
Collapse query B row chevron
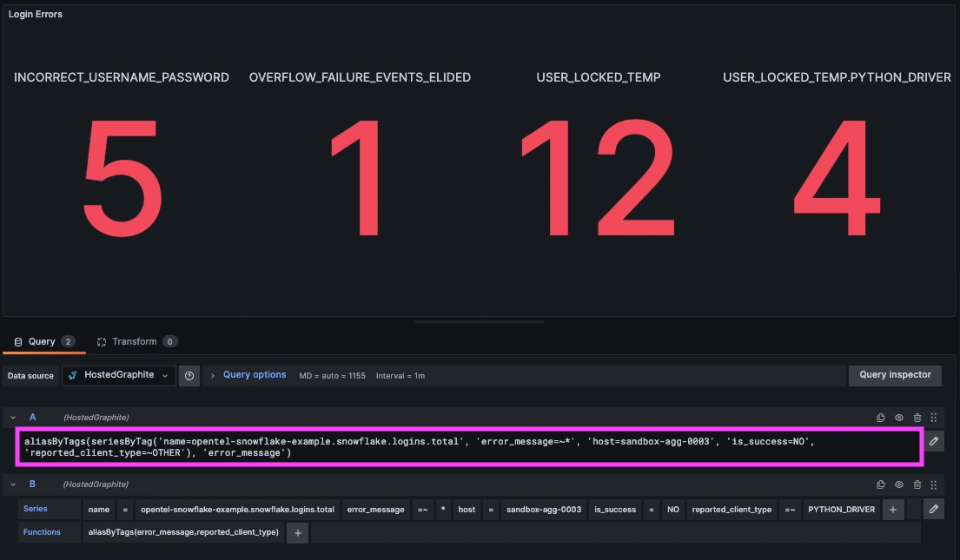[13, 484]
